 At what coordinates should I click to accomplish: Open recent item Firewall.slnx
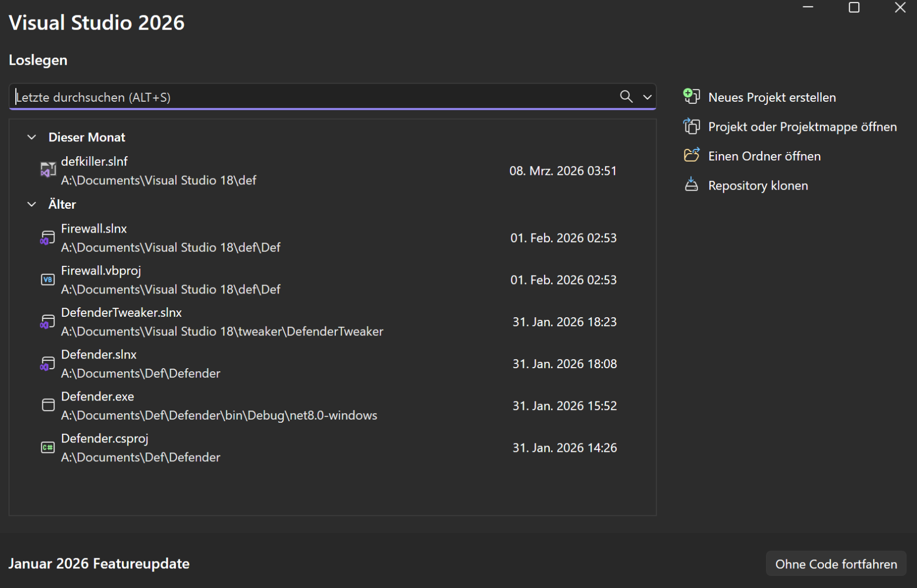333,238
